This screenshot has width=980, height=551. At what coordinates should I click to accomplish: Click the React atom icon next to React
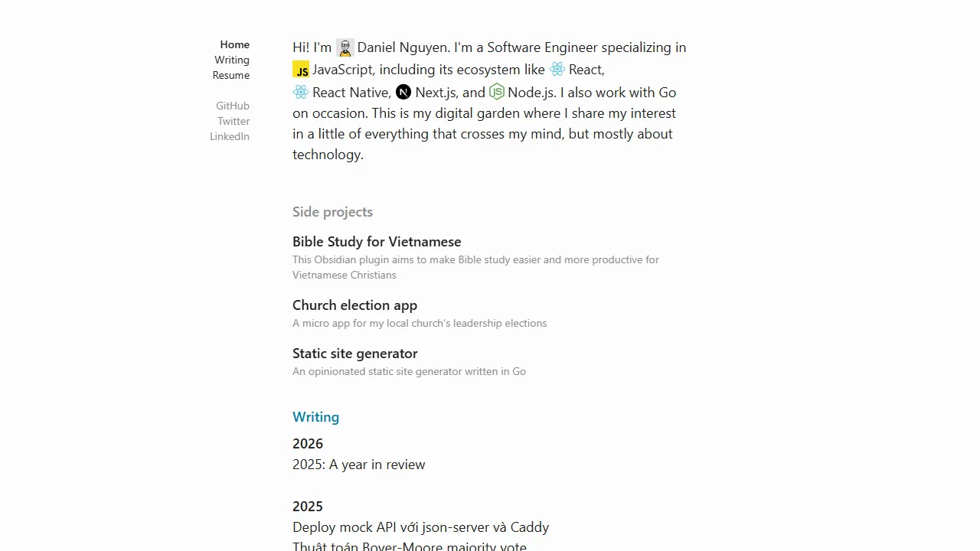[x=557, y=70]
